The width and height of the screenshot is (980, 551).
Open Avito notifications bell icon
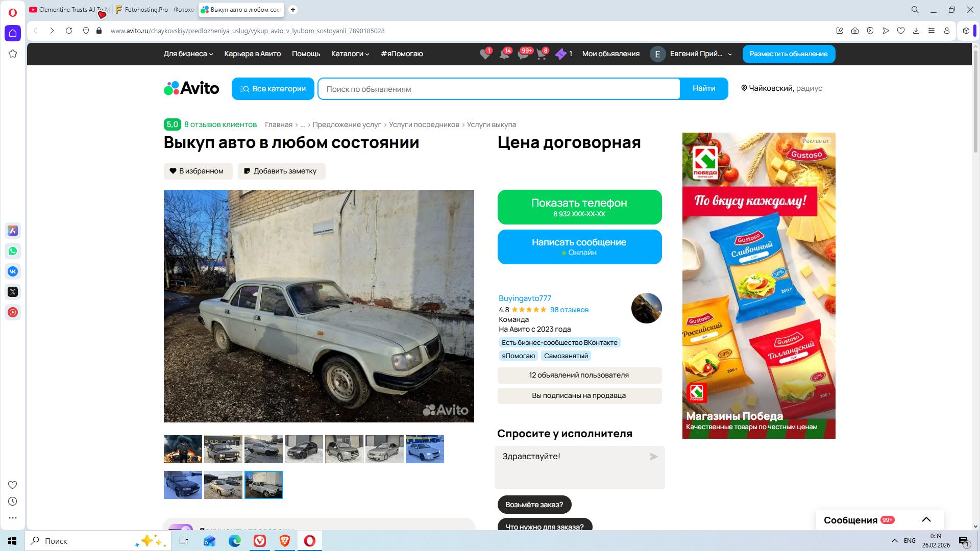pos(504,54)
